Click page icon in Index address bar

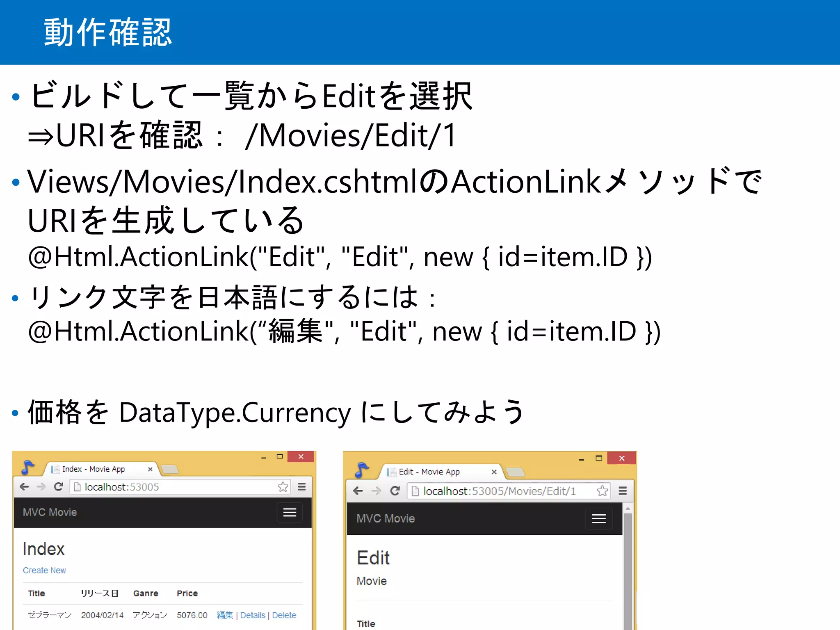77,487
